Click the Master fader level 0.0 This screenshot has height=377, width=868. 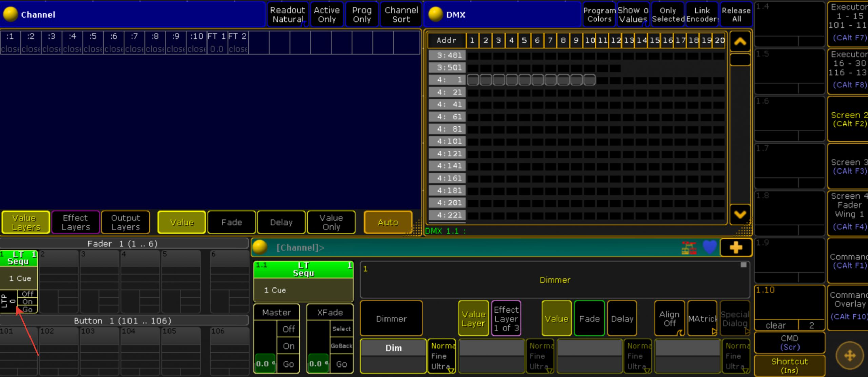[265, 364]
